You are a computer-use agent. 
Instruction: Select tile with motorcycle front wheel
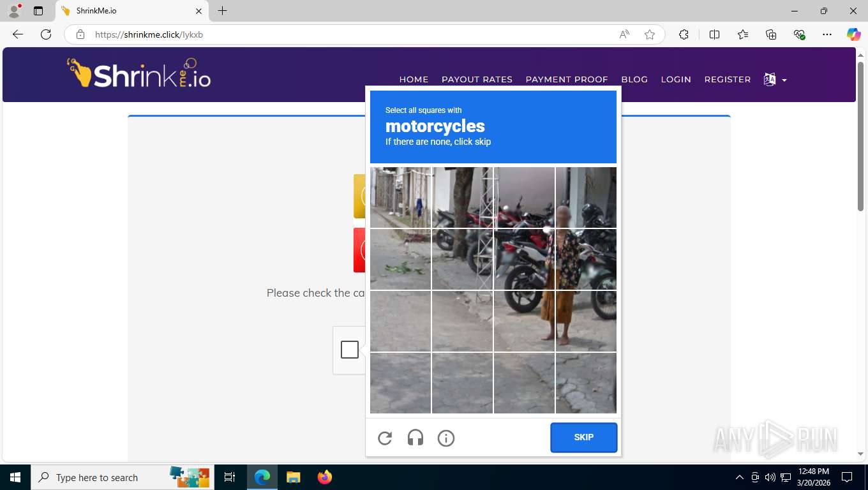coord(524,259)
